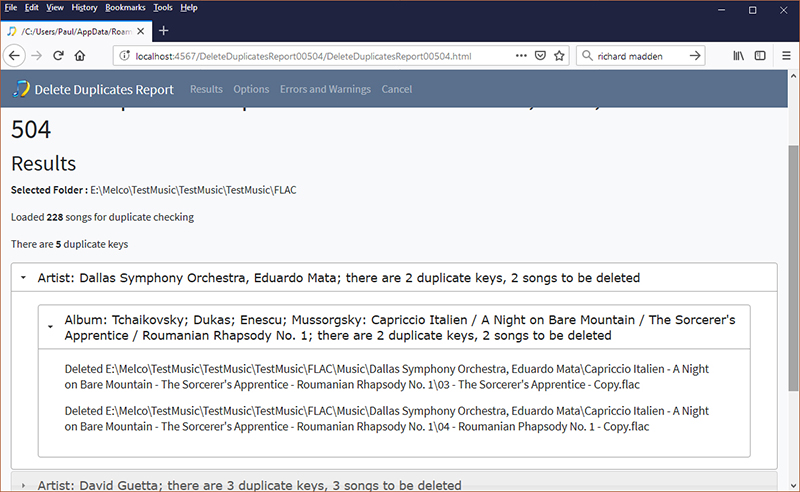800x492 pixels.
Task: Open the View menu
Action: [x=55, y=8]
